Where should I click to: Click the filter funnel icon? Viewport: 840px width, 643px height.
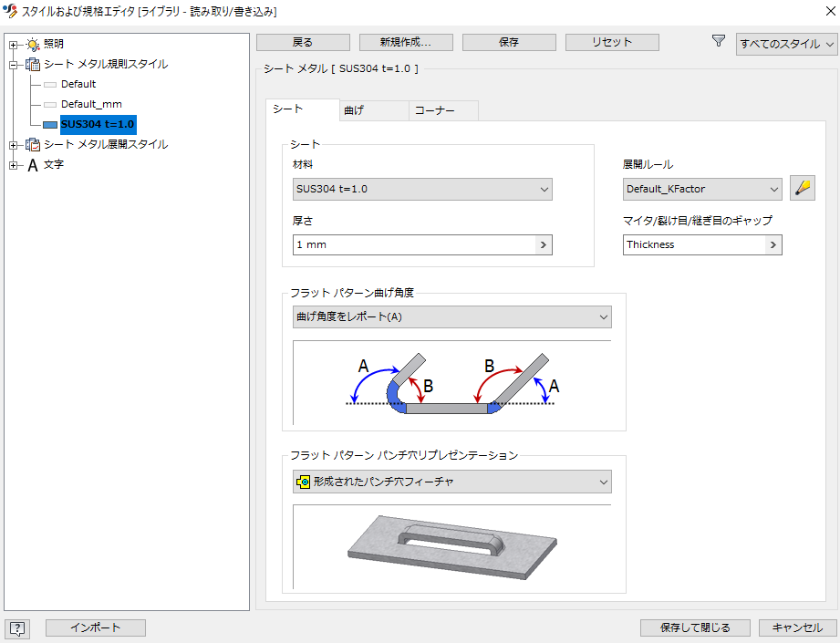click(719, 42)
